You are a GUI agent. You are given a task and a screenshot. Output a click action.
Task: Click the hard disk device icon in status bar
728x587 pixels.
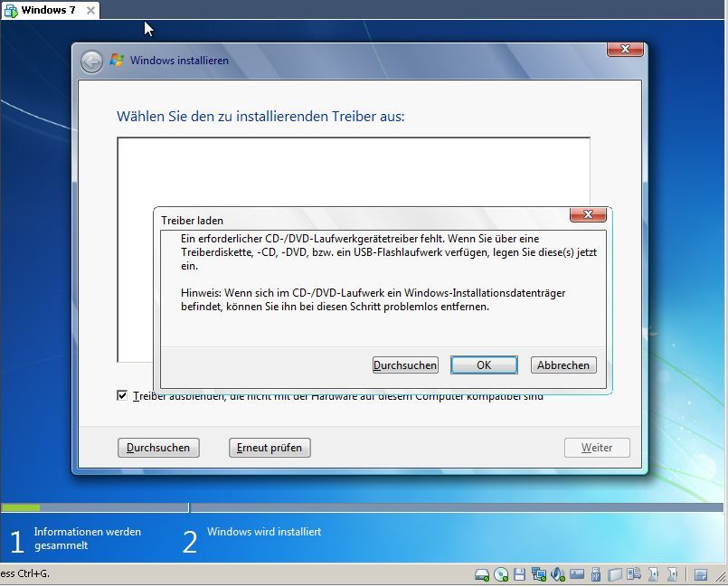click(x=482, y=574)
